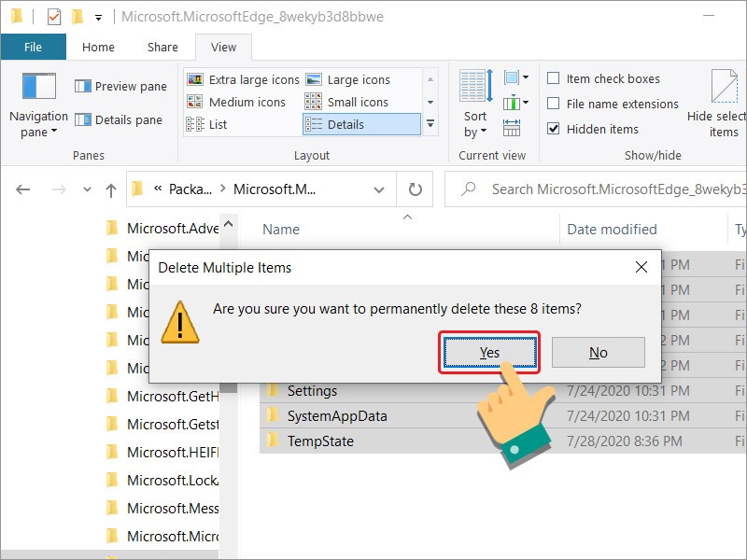Select Extra large icons layout
Viewport: 747px width, 560px height.
[243, 79]
